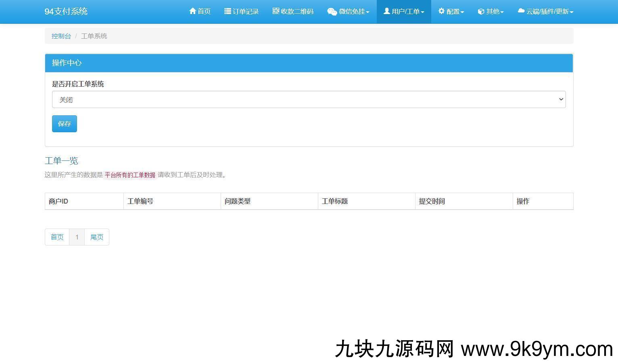Viewport: 618px width, 364px height.
Task: Click the cube icon for 其他
Action: click(481, 12)
